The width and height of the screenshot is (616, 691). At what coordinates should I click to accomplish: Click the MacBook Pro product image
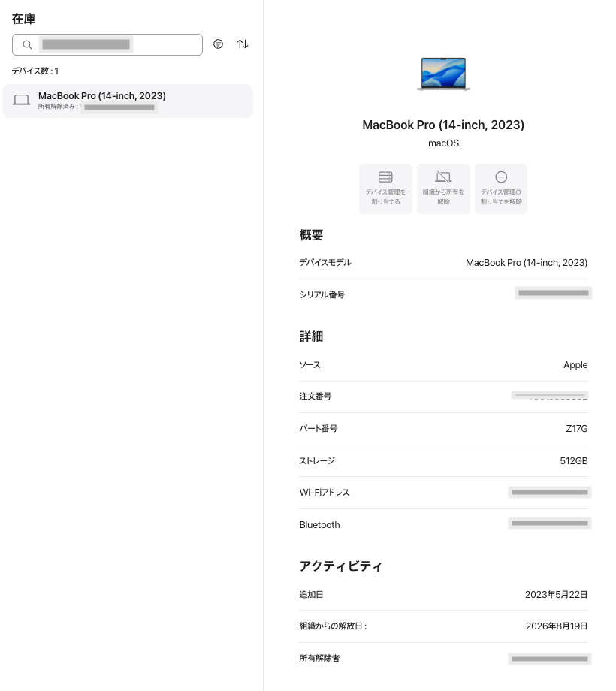pyautogui.click(x=443, y=74)
